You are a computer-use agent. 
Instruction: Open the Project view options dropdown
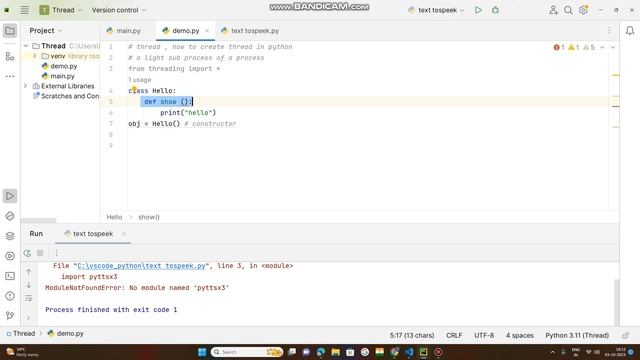tap(46, 31)
